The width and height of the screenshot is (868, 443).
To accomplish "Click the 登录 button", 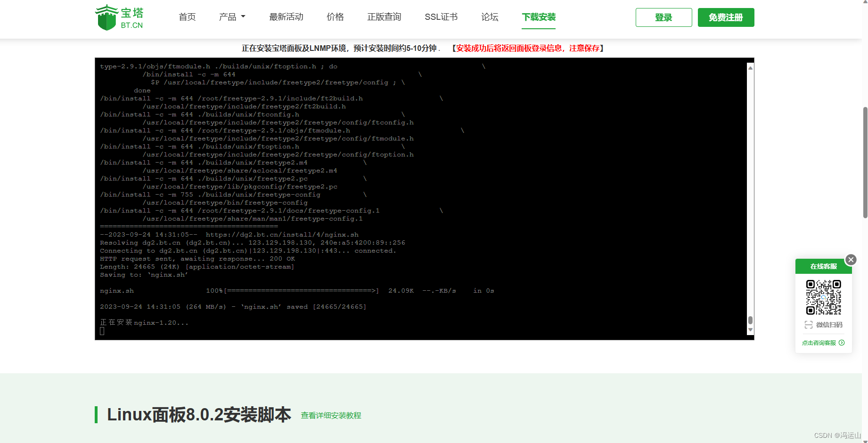I will pos(663,17).
